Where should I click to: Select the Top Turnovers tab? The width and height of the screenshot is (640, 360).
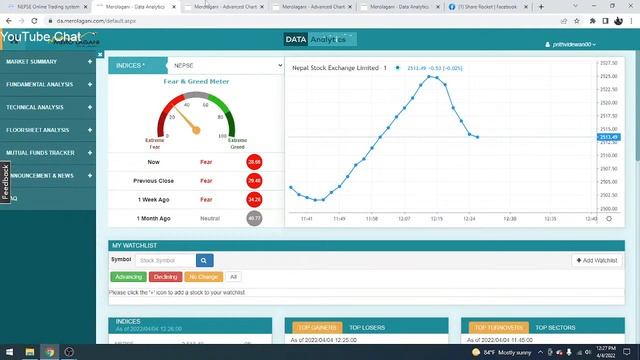tap(498, 328)
